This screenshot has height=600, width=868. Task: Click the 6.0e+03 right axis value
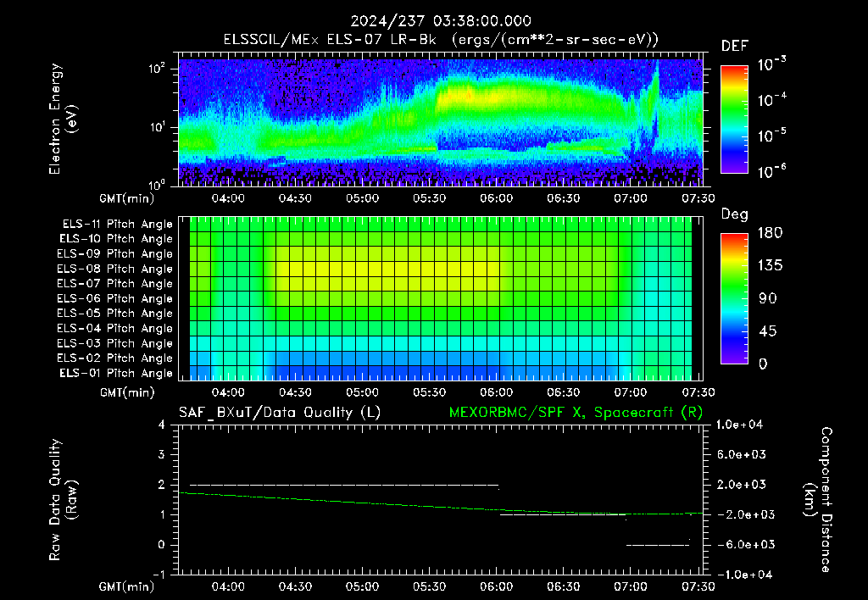click(742, 454)
